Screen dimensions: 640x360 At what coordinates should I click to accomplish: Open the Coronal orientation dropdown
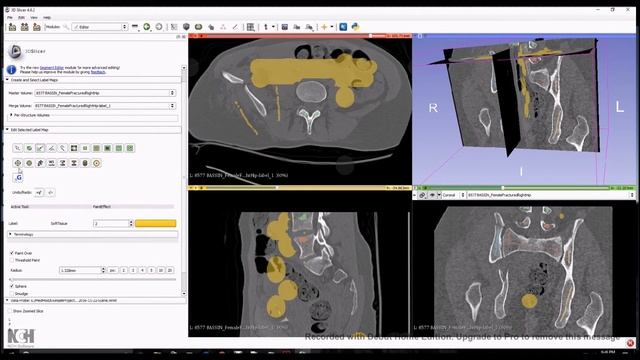(x=453, y=195)
